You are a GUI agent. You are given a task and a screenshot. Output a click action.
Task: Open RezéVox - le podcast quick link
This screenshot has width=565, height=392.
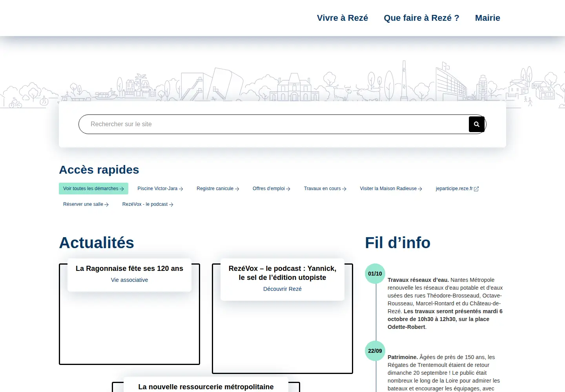point(148,204)
